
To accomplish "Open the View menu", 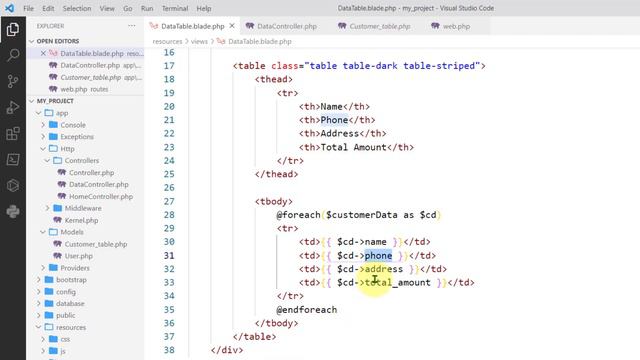I will 107,8.
